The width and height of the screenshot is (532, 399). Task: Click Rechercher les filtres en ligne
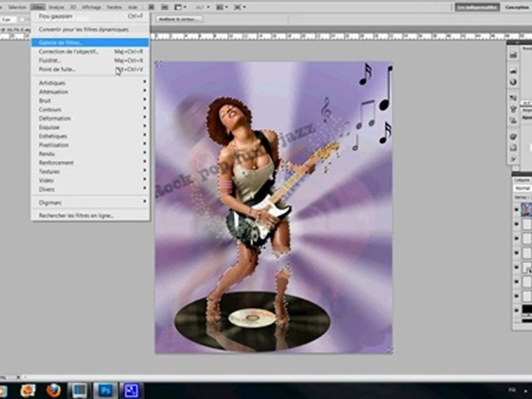90,216
